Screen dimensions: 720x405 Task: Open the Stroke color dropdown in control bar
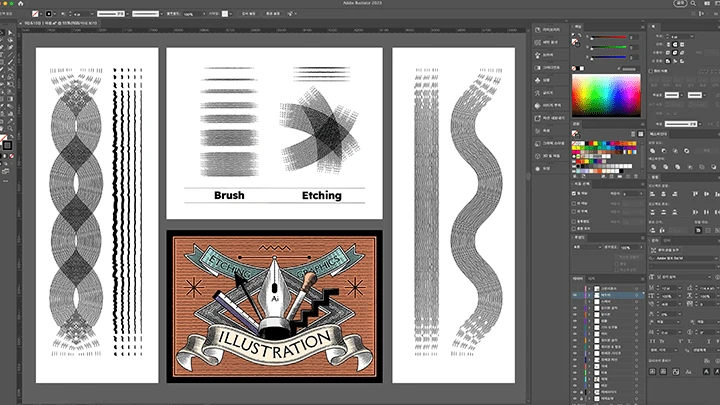[x=55, y=14]
